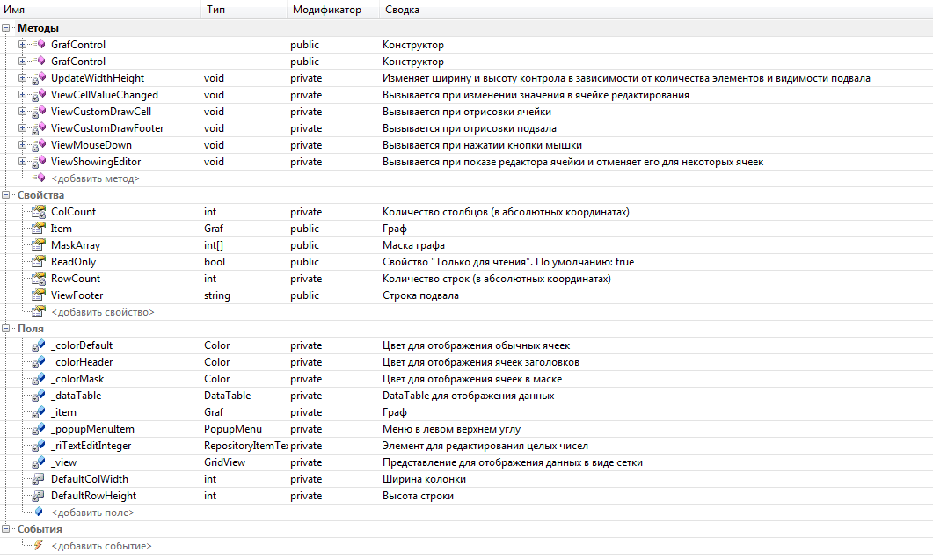Expand the ViewCellValueChanged method node

coord(23,95)
